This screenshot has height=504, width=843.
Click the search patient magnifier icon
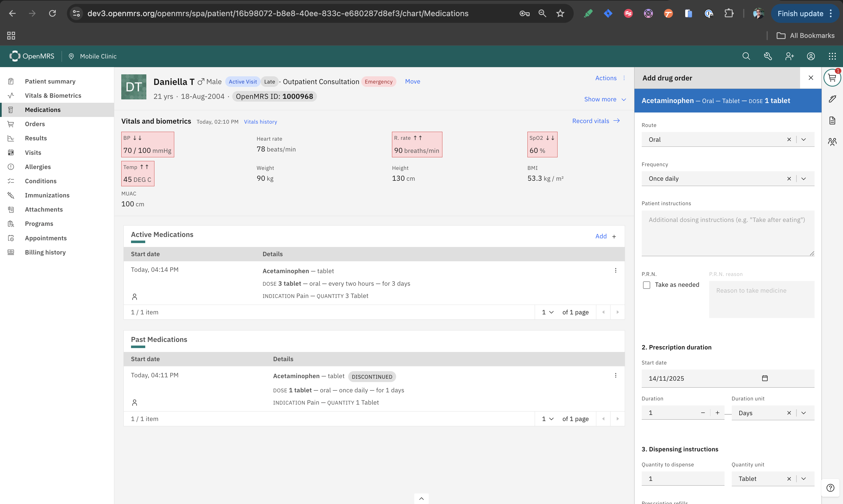click(x=746, y=56)
